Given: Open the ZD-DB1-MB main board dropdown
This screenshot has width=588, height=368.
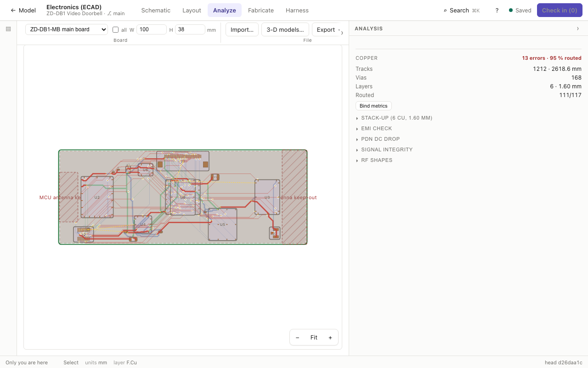Looking at the screenshot, I should pyautogui.click(x=67, y=29).
